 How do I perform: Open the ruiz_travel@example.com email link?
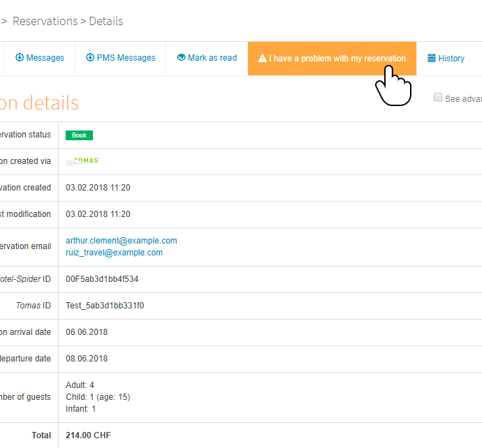click(x=114, y=253)
